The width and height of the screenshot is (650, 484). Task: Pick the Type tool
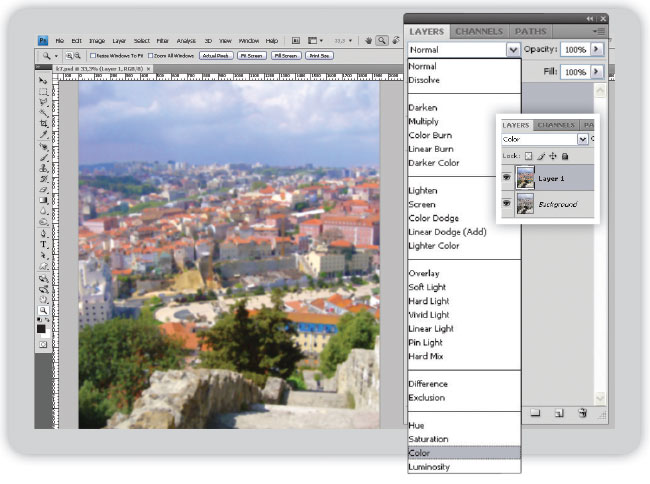point(43,244)
